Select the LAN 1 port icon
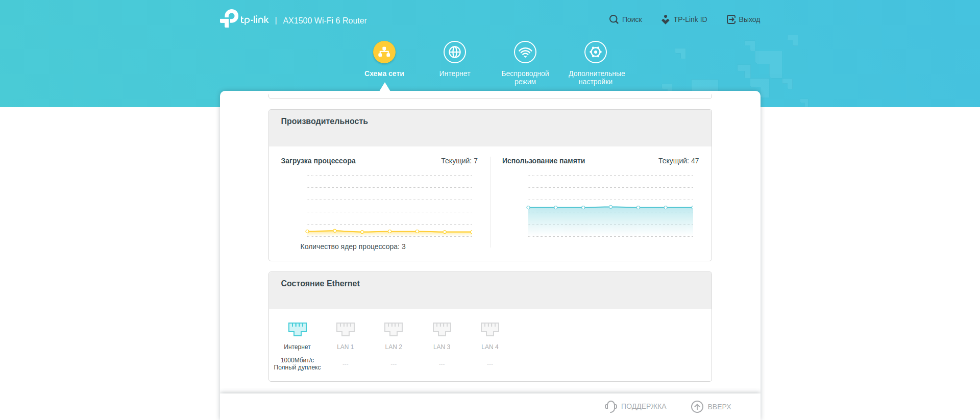The width and height of the screenshot is (980, 420). pyautogui.click(x=345, y=329)
